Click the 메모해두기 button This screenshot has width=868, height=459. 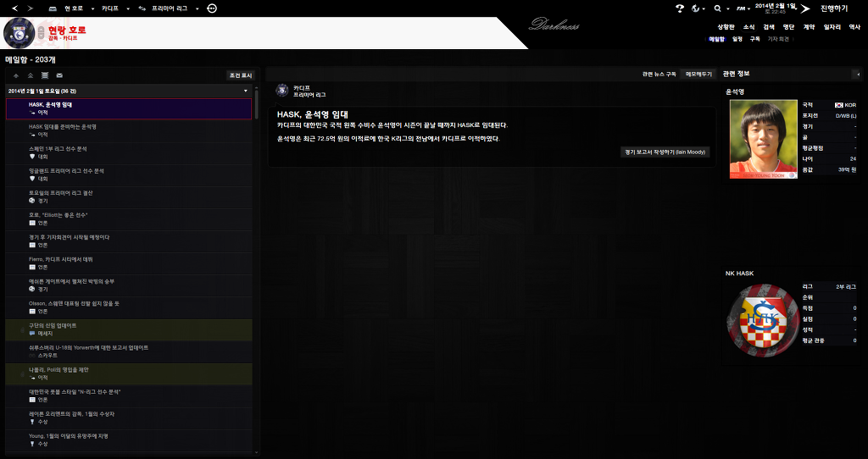point(698,75)
